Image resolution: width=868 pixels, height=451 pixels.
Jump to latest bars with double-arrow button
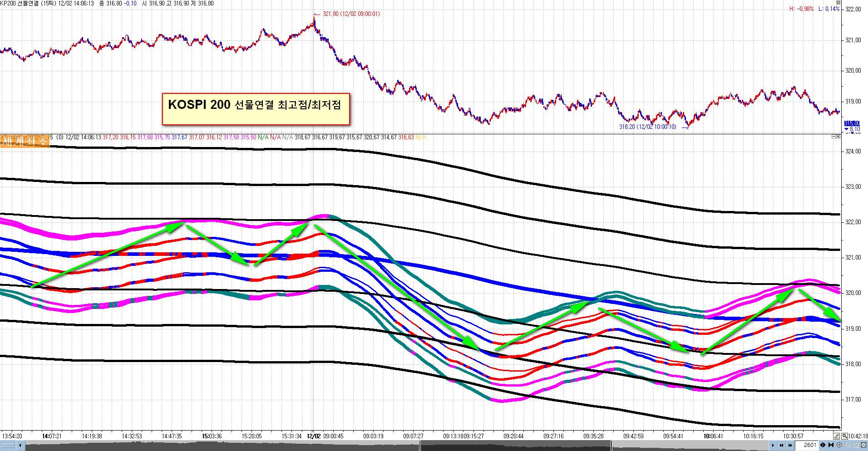coord(790,445)
